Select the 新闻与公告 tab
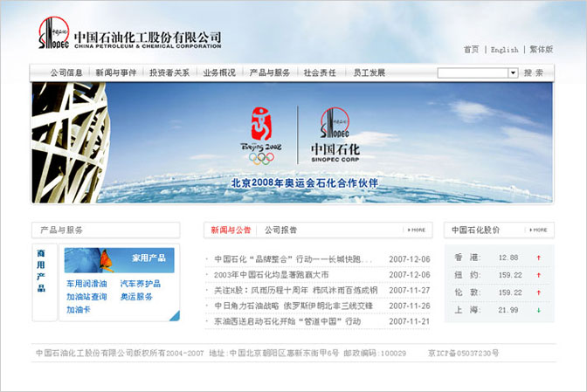This screenshot has height=392, width=587. (x=231, y=230)
